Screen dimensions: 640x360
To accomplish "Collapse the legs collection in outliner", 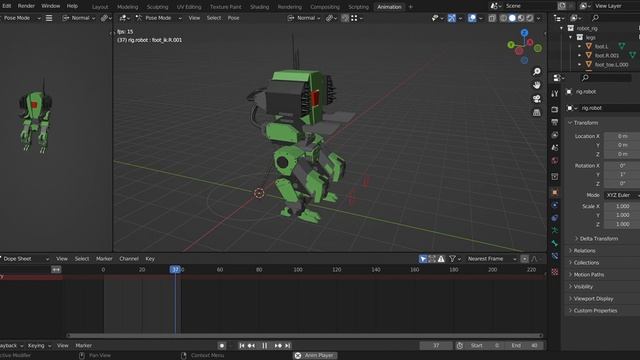I will point(571,37).
